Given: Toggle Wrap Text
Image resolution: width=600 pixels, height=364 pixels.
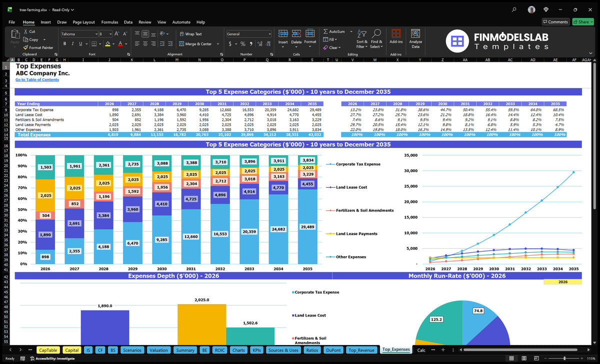Looking at the screenshot, I should (x=190, y=34).
